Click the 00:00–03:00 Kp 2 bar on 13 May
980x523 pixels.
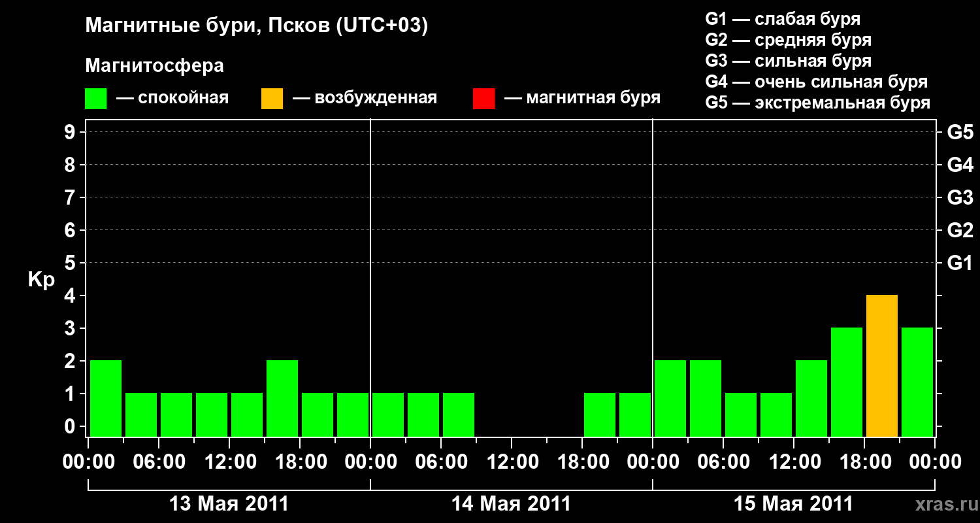pyautogui.click(x=106, y=398)
